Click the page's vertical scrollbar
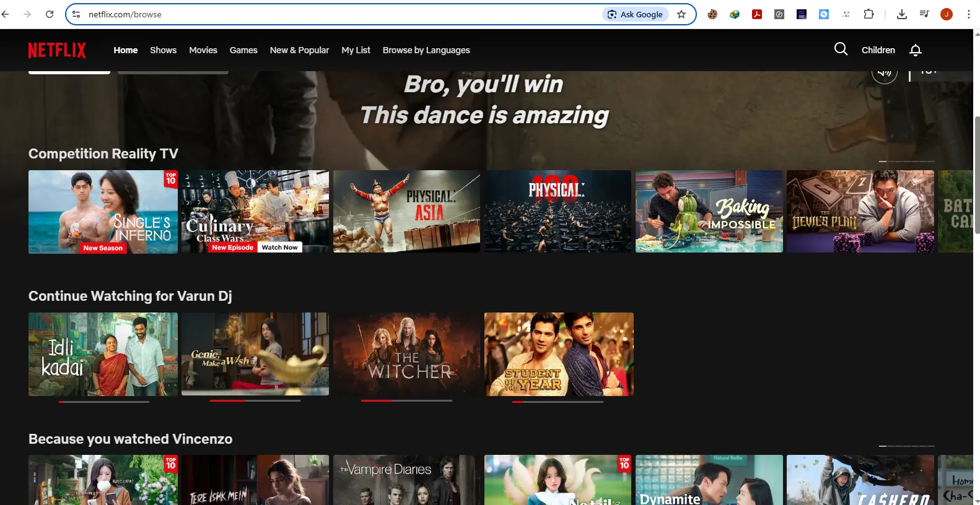Viewport: 980px width, 505px height. [x=977, y=175]
